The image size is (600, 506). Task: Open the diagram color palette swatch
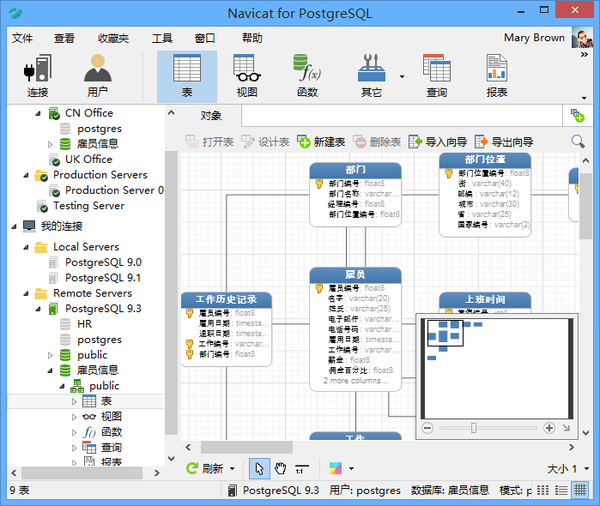334,468
